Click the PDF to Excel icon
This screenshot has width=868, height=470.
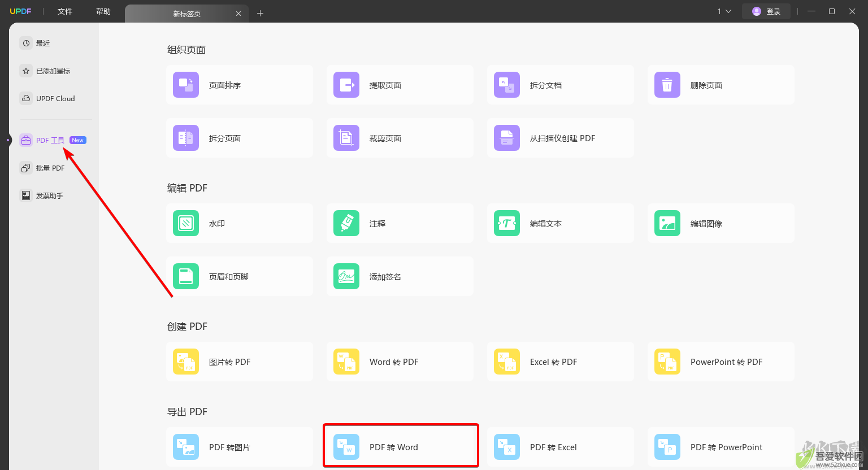point(507,447)
